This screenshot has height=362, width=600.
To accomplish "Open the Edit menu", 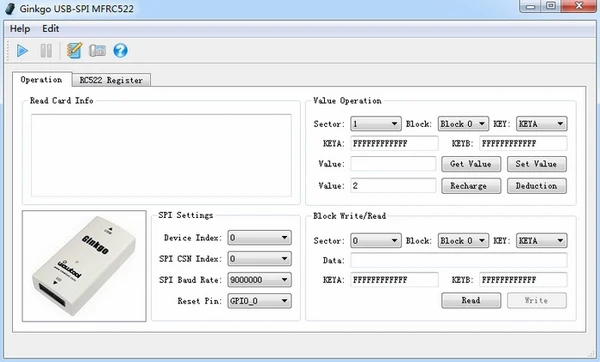I will pos(51,29).
